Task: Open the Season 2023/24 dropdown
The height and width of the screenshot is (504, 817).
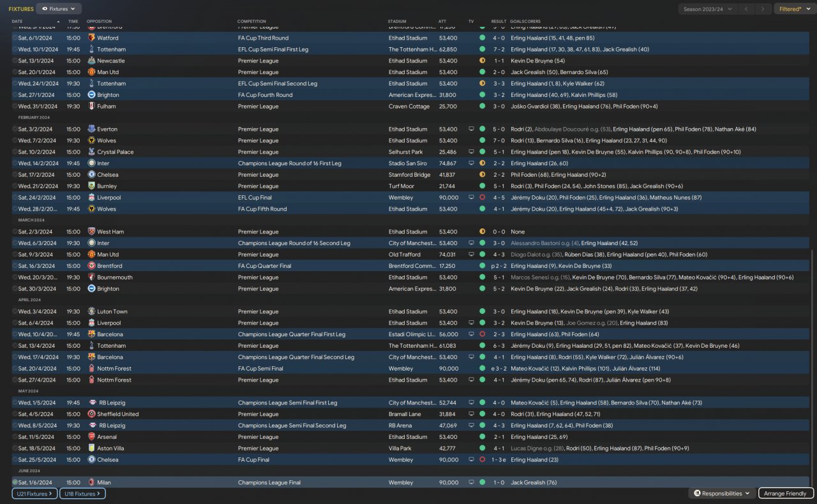Action: point(707,9)
